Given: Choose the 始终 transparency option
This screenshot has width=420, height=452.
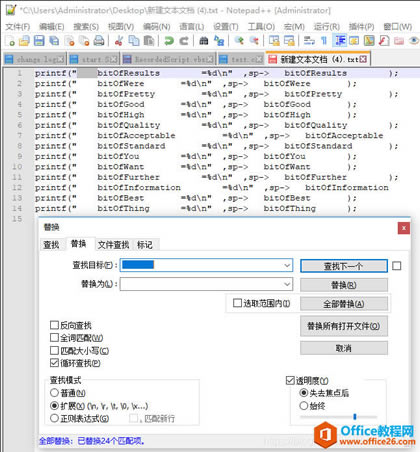Looking at the screenshot, I should pyautogui.click(x=304, y=406).
